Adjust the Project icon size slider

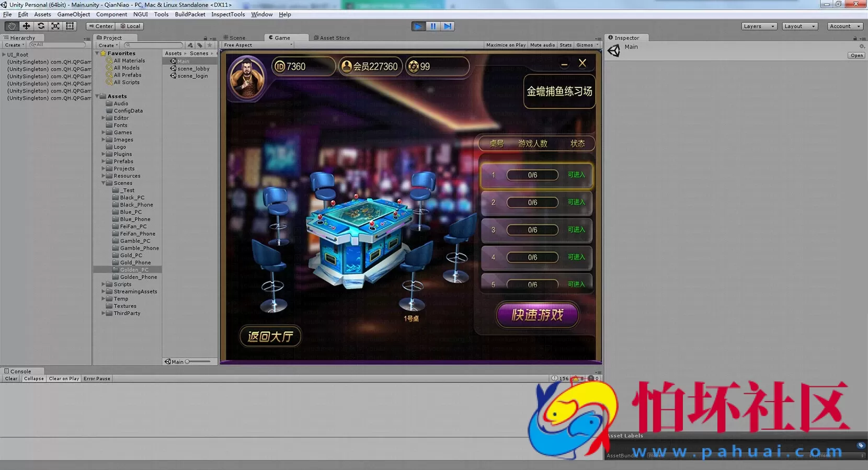(x=198, y=362)
